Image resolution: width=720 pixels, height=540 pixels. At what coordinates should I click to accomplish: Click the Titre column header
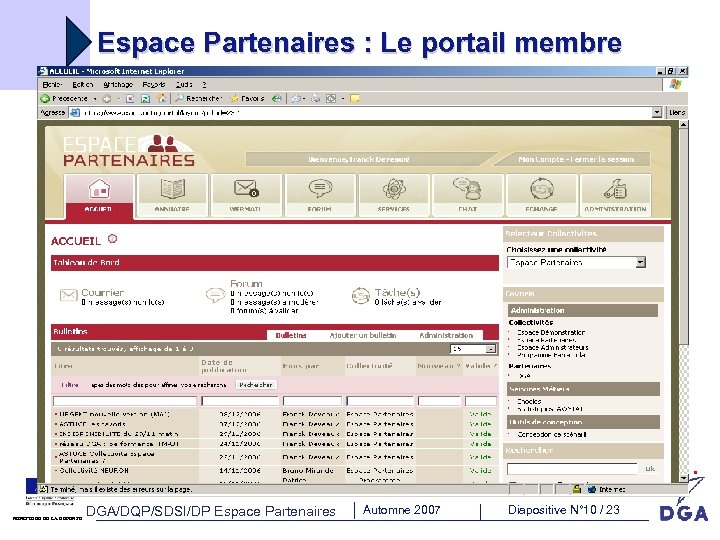63,366
